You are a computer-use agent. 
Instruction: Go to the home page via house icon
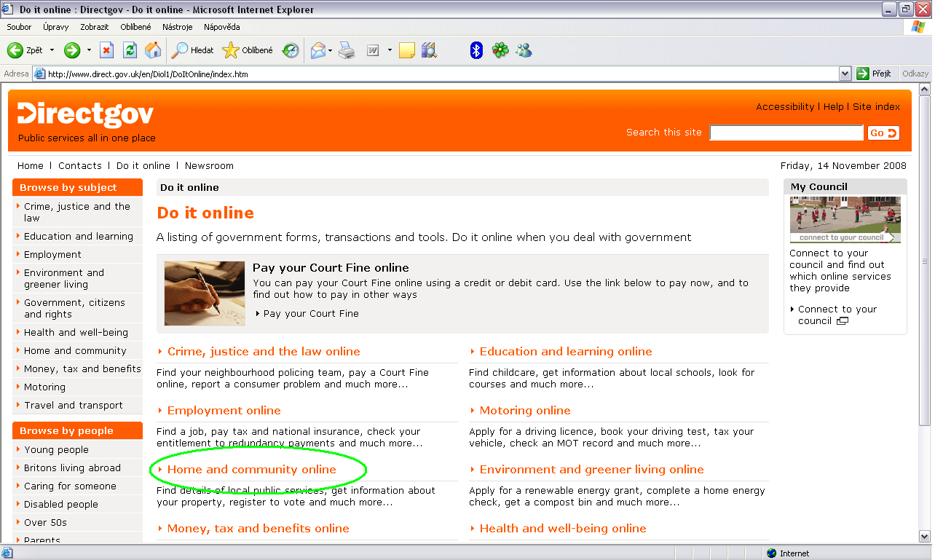(x=153, y=50)
